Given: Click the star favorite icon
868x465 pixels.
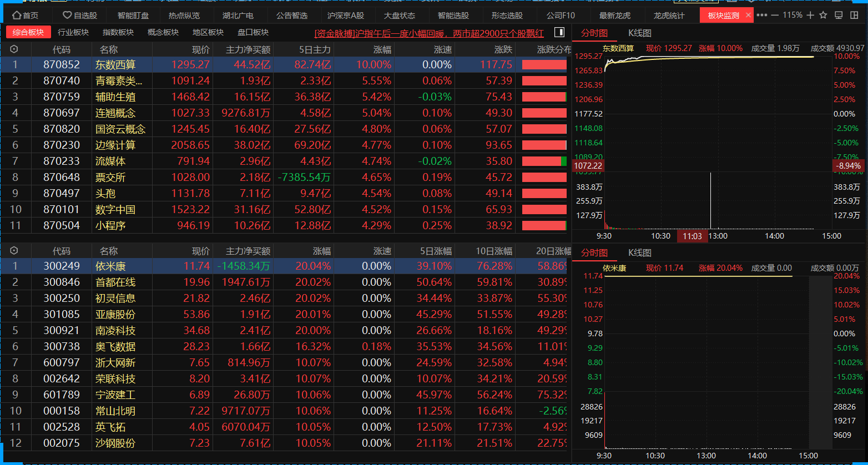Looking at the screenshot, I should [823, 15].
